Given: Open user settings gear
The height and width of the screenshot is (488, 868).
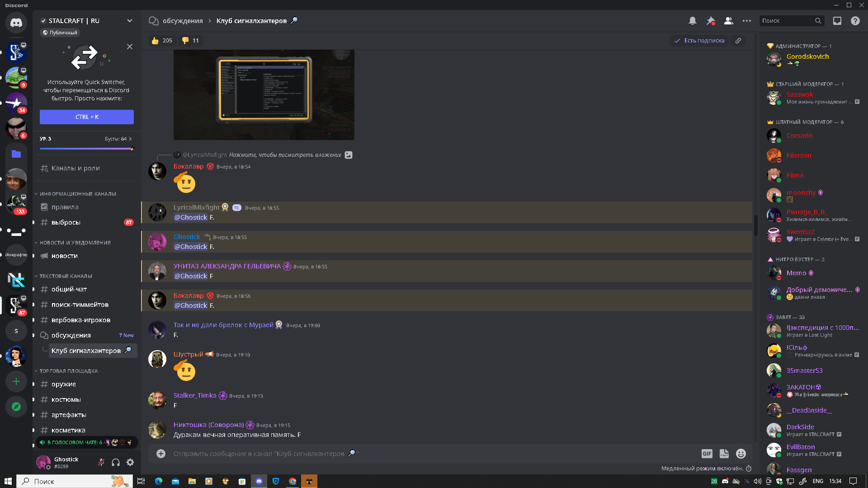Looking at the screenshot, I should (x=130, y=462).
